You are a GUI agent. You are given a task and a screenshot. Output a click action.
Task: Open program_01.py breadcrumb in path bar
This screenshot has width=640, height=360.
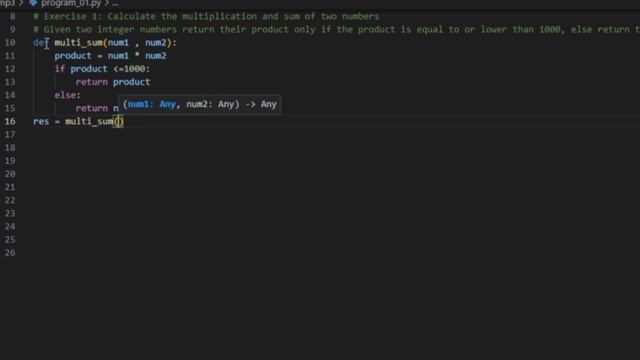pos(71,3)
